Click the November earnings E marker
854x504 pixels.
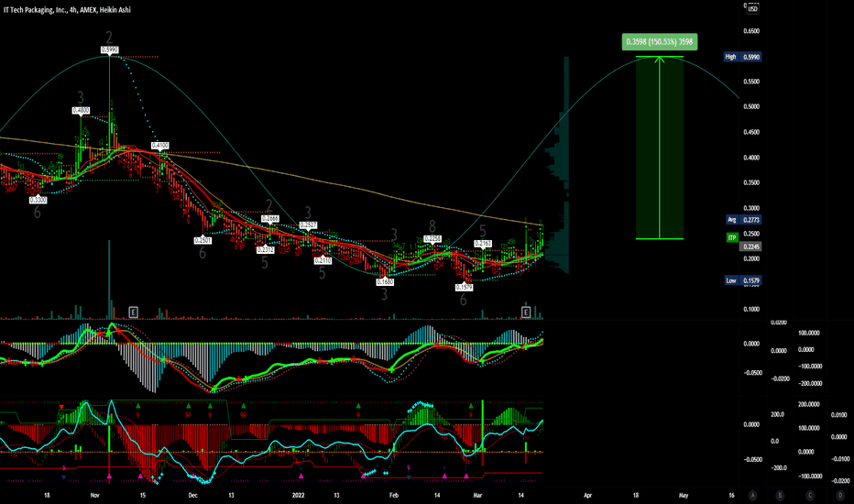134,312
